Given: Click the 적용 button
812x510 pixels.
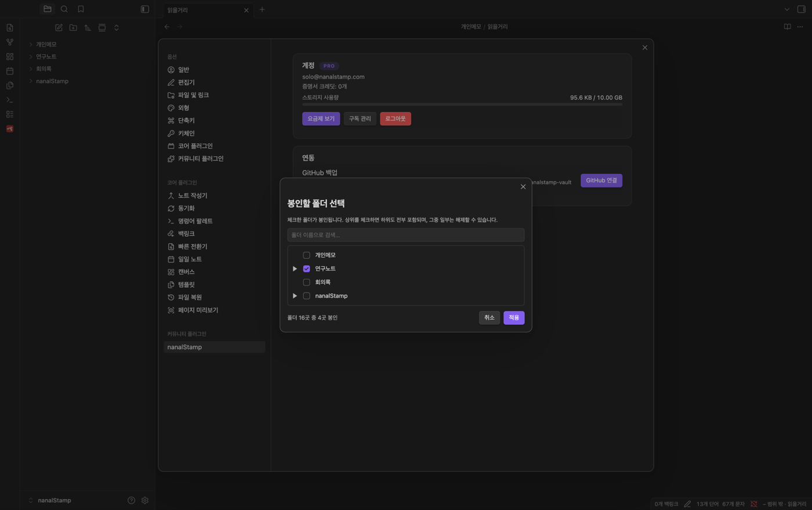Looking at the screenshot, I should tap(514, 318).
